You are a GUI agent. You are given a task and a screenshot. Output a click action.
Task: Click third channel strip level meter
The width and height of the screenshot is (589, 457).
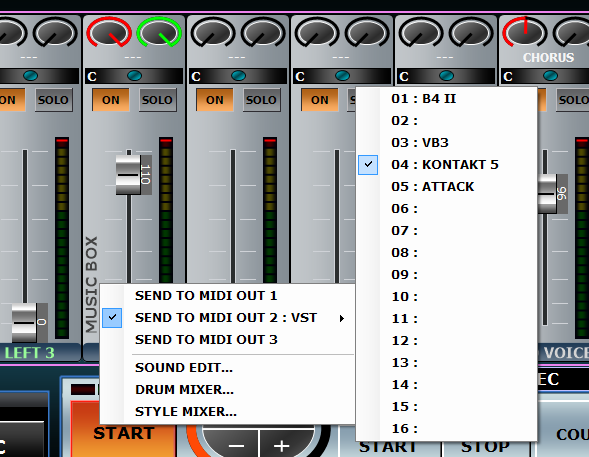pyautogui.click(x=270, y=210)
